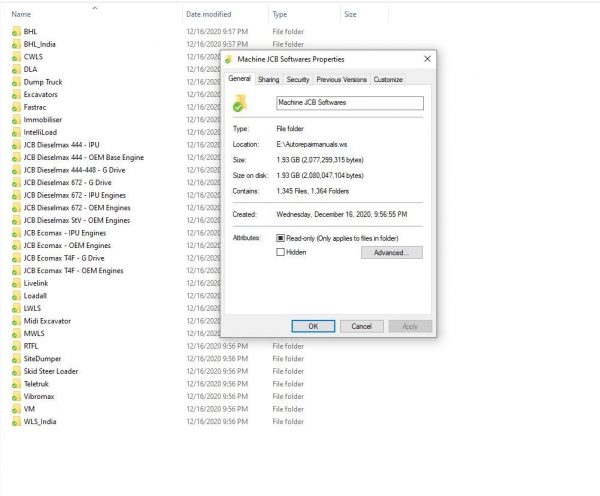The width and height of the screenshot is (600, 496).
Task: Click the folder name input field
Action: tap(350, 103)
